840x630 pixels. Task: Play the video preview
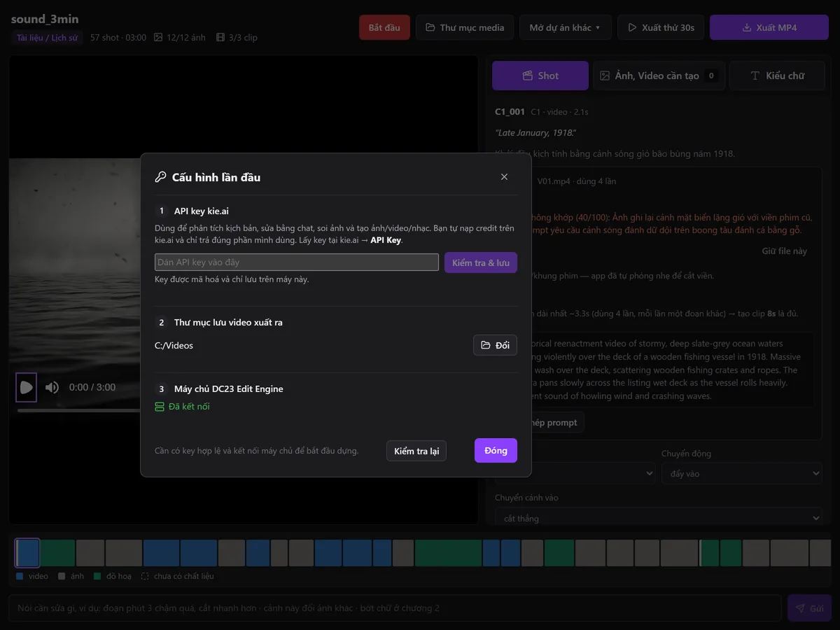26,387
